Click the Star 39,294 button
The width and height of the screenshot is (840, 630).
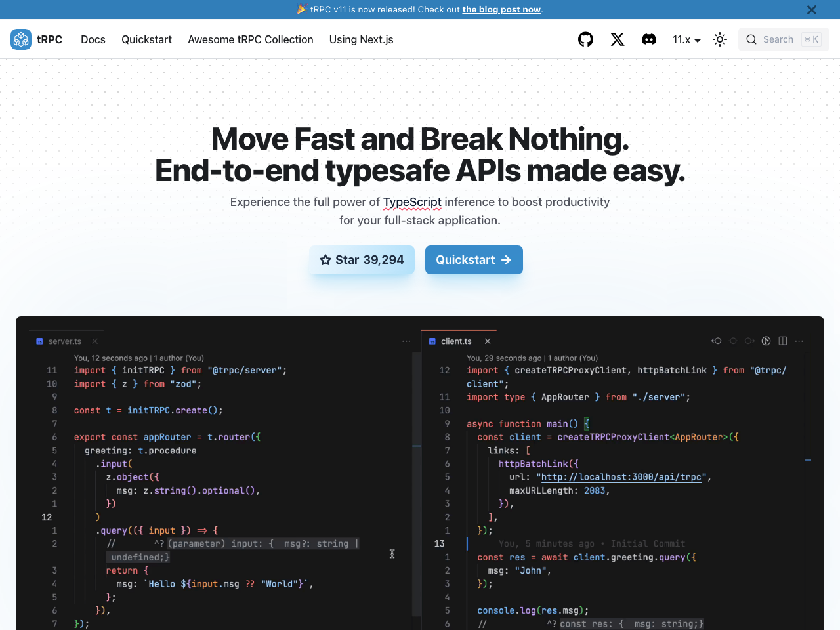362,260
